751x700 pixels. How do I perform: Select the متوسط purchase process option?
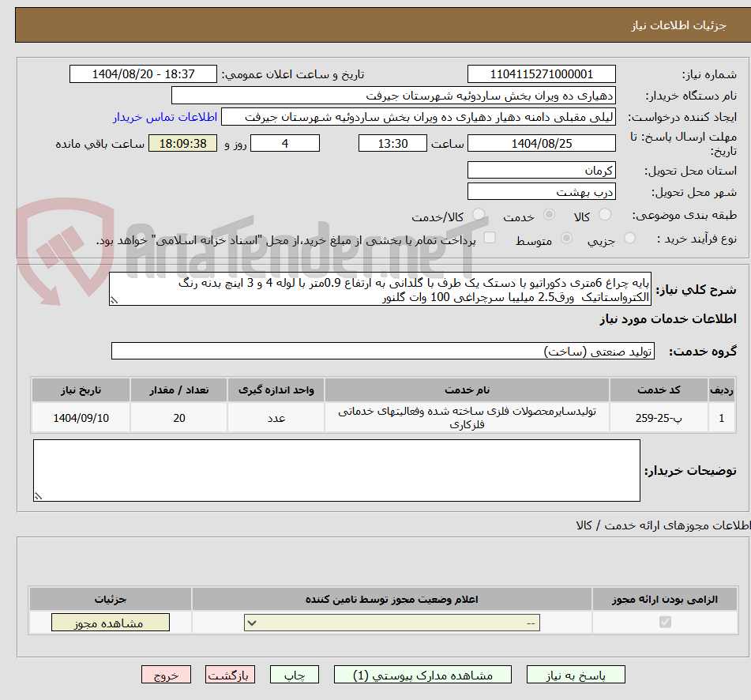[x=567, y=239]
